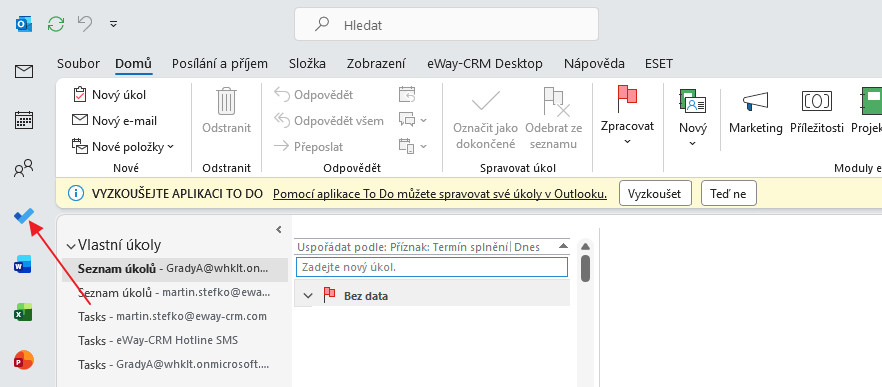The height and width of the screenshot is (387, 882).
Task: Open the Zpracovat red flag dropdown
Action: pos(627,115)
